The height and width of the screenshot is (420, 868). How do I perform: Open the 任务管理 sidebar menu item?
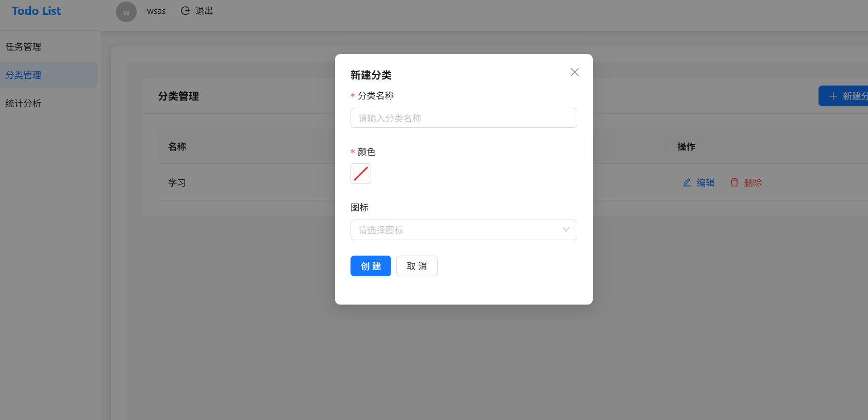pyautogui.click(x=24, y=47)
